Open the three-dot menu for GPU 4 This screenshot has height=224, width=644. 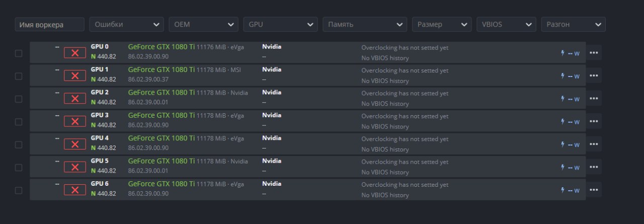pos(594,144)
